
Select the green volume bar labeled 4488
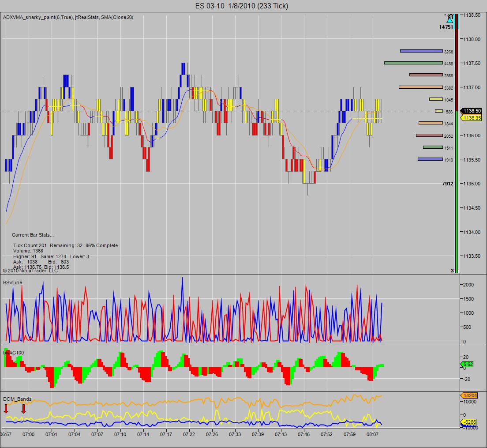click(413, 63)
